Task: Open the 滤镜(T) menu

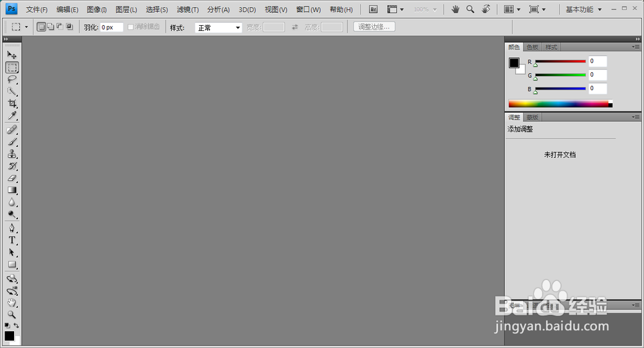Action: (x=187, y=10)
